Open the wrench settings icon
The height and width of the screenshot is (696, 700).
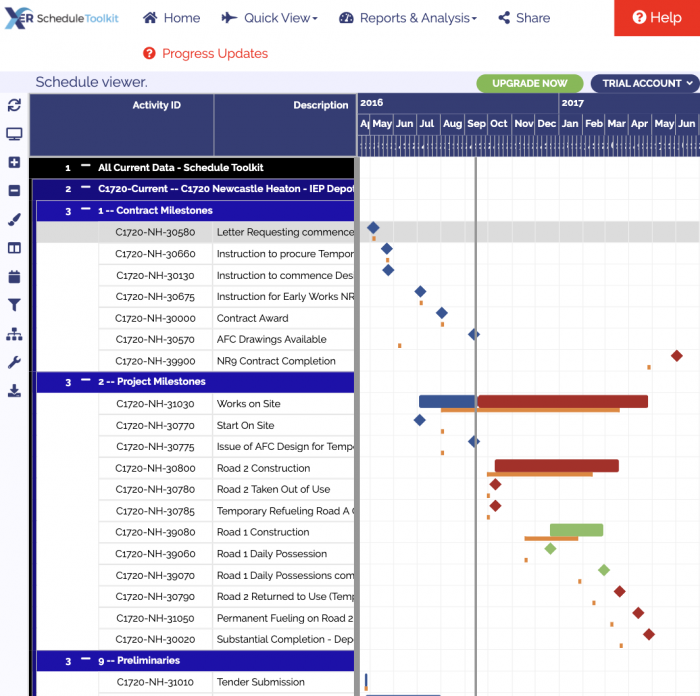14,363
